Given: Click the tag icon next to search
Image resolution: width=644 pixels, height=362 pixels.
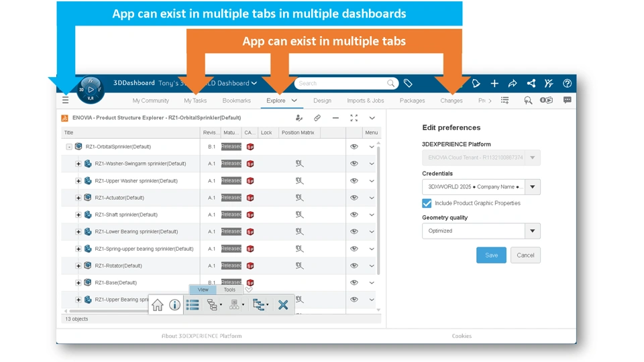Looking at the screenshot, I should tap(408, 83).
